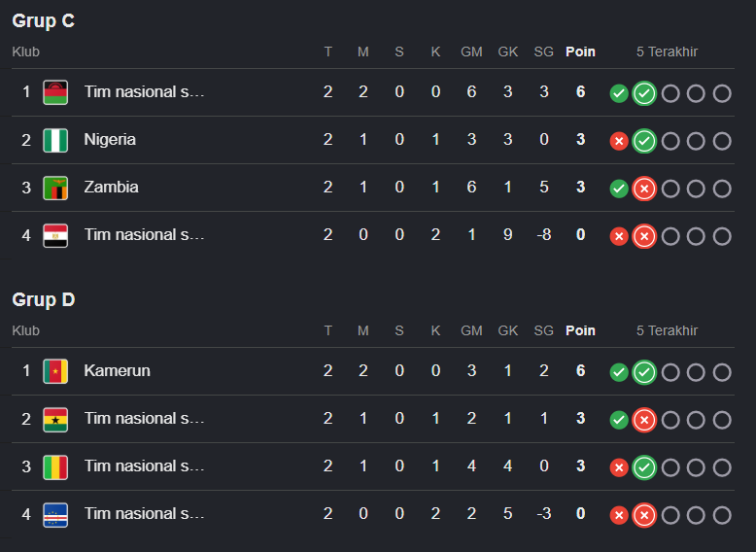
Task: Click Nigeria's first red loss icon
Action: tap(619, 141)
